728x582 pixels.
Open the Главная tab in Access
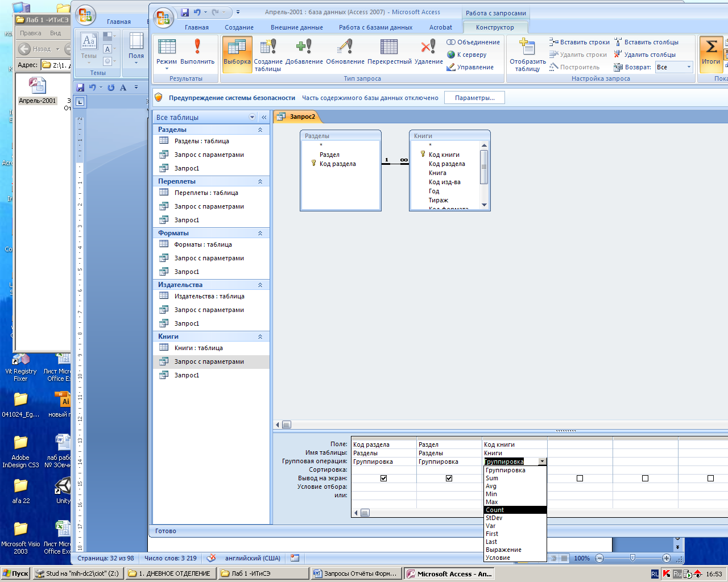[x=197, y=27]
